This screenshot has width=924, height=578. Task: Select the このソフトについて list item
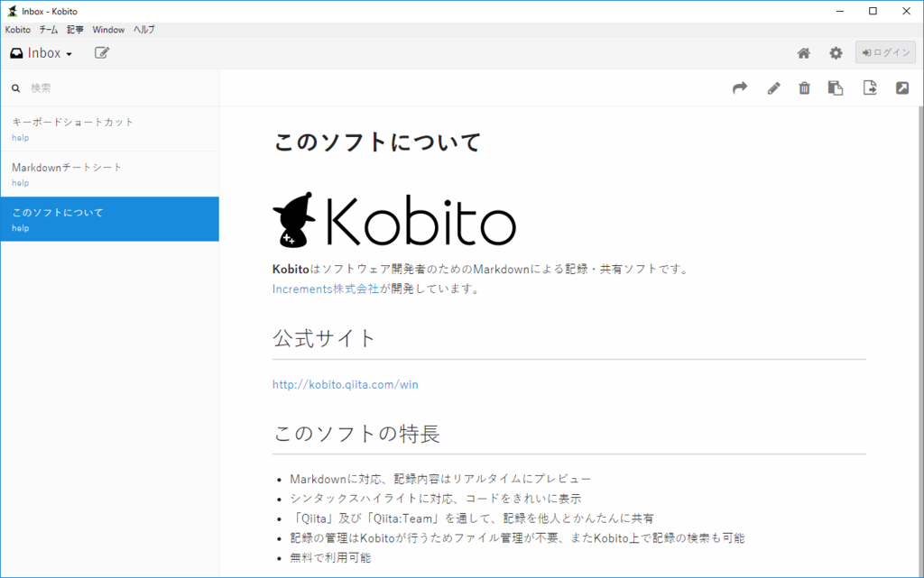[109, 219]
